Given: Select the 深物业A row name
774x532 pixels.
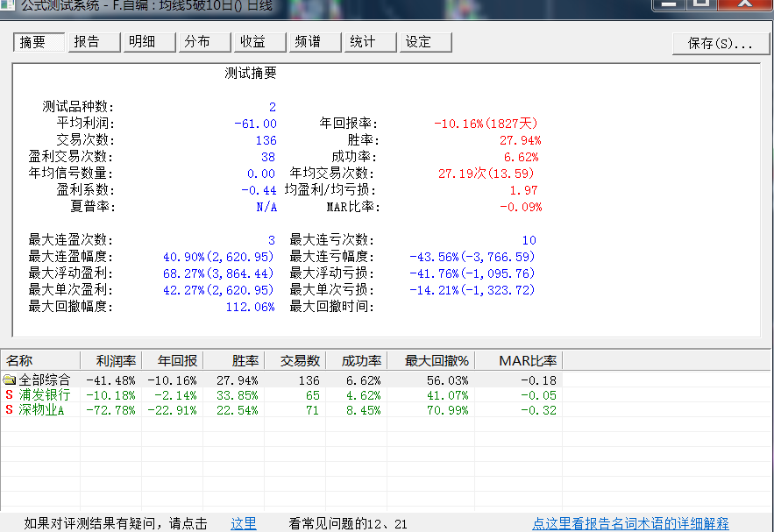Looking at the screenshot, I should point(41,409).
